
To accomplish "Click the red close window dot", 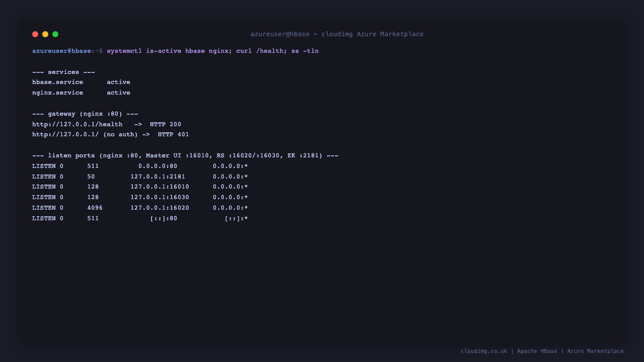I will coord(35,34).
